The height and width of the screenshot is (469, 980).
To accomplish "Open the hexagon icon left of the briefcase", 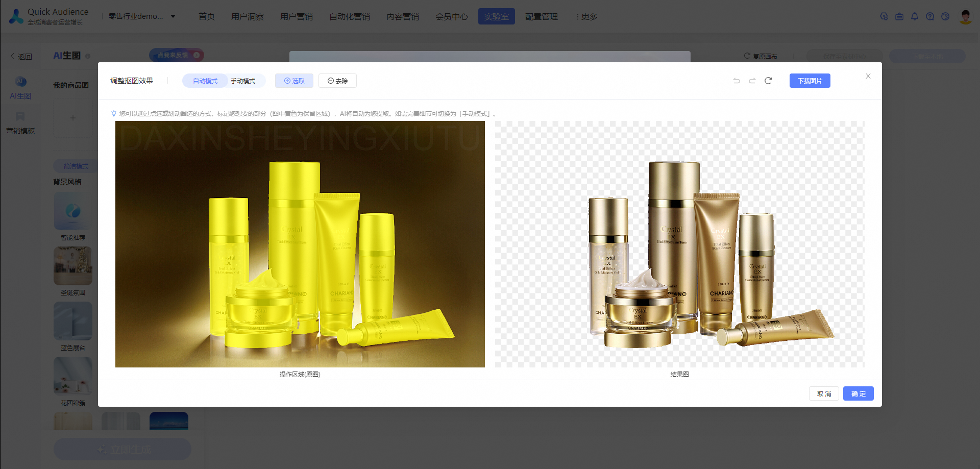I will (884, 16).
